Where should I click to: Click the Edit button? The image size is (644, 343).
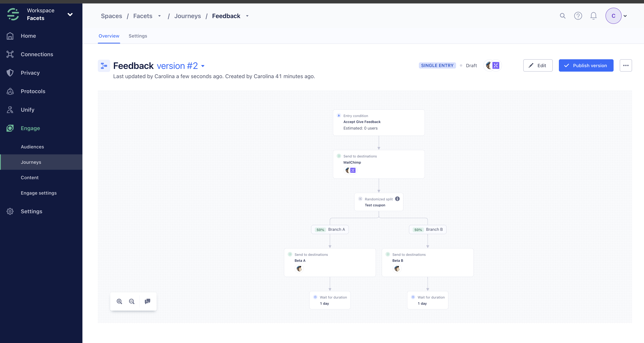538,65
